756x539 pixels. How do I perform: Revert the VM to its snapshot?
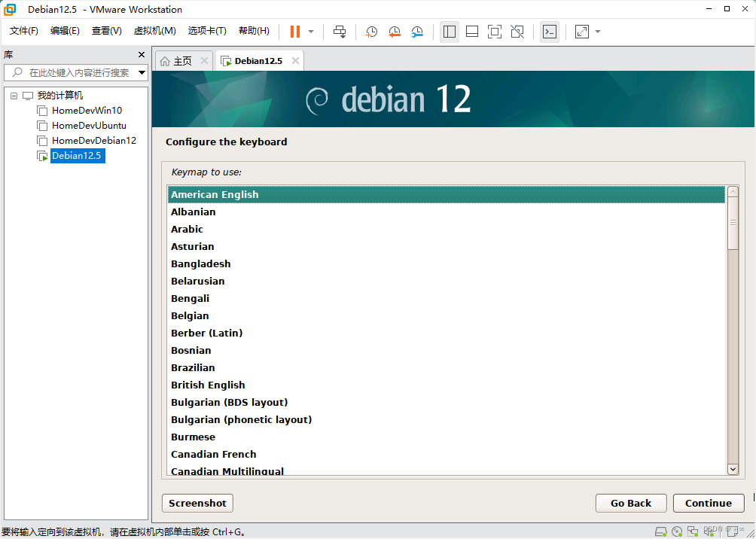pyautogui.click(x=395, y=31)
